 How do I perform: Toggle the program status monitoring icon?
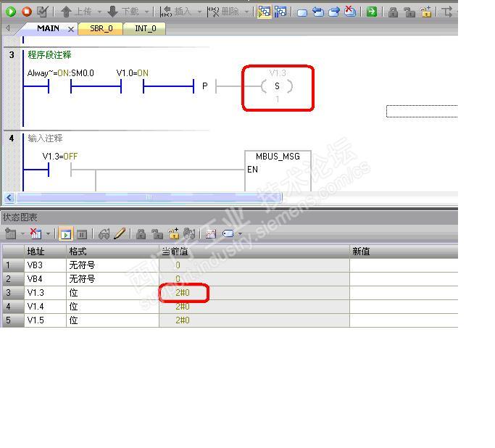pos(265,12)
